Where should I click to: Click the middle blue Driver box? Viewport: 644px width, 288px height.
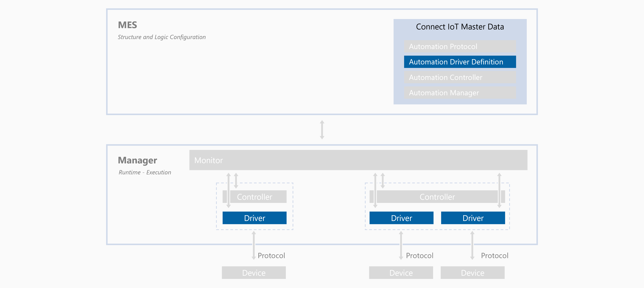pos(401,218)
